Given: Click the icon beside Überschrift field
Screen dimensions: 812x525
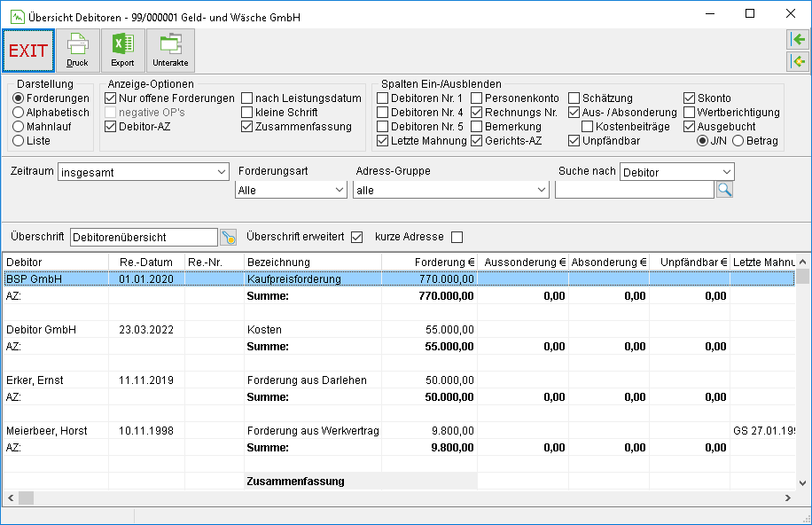Looking at the screenshot, I should pyautogui.click(x=228, y=238).
